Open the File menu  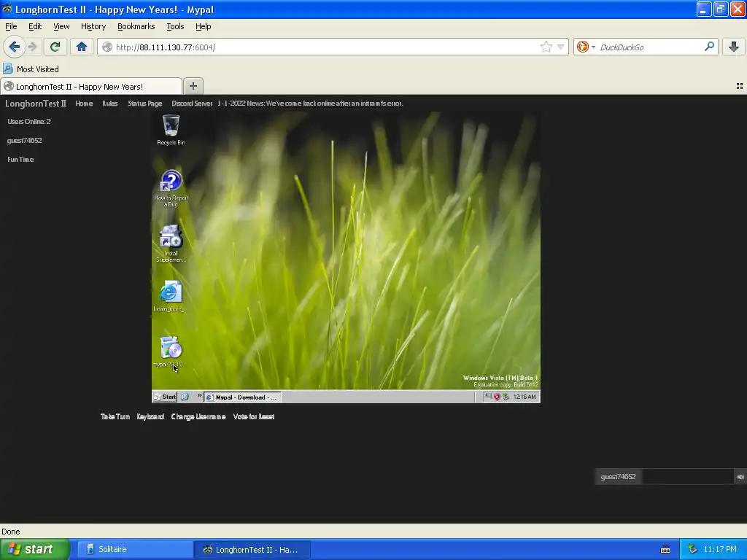click(11, 26)
